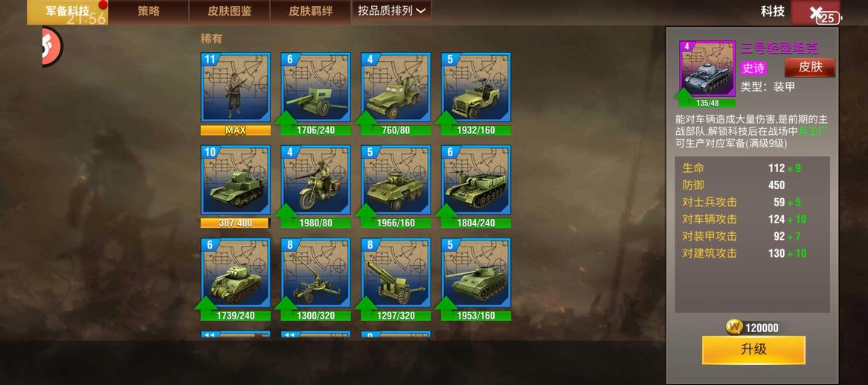Open the 皮肤羁绊 tab
Image resolution: width=868 pixels, height=385 pixels.
311,12
